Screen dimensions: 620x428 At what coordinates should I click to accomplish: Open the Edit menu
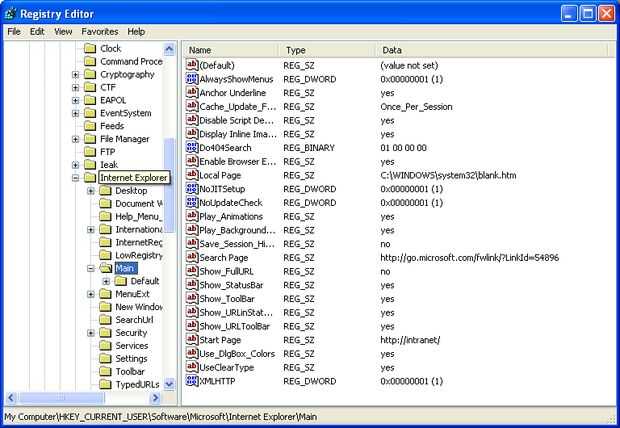(37, 32)
